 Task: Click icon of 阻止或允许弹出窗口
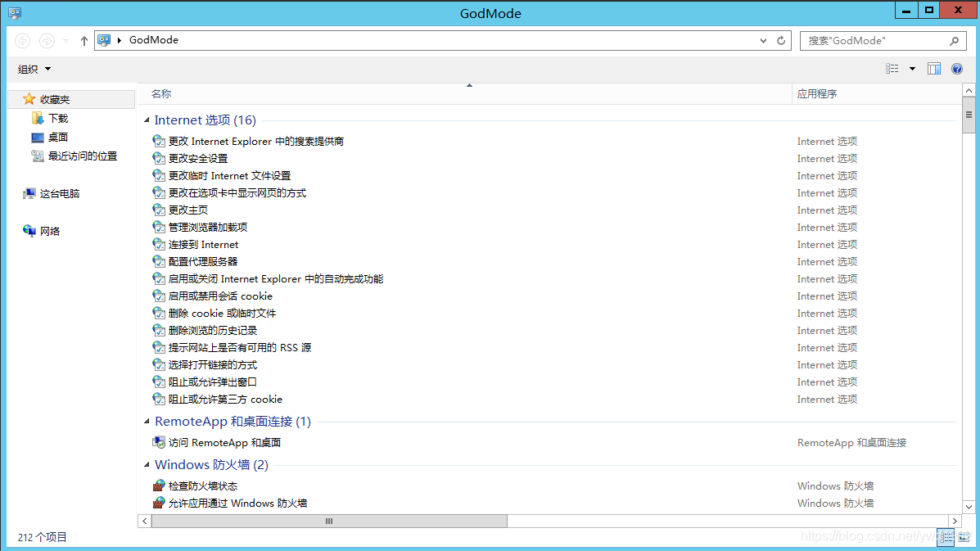[159, 382]
